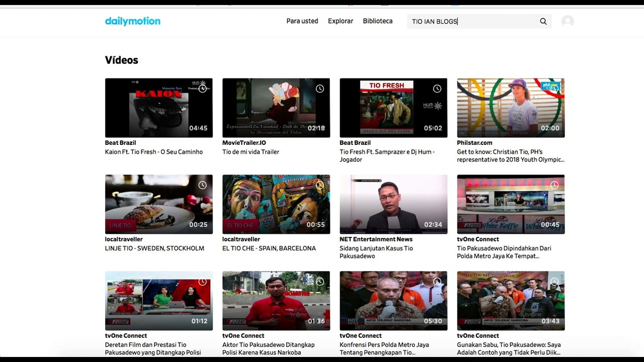Open the Christian Tio Olympic rings thumbnail
This screenshot has width=644, height=362.
pos(510,108)
